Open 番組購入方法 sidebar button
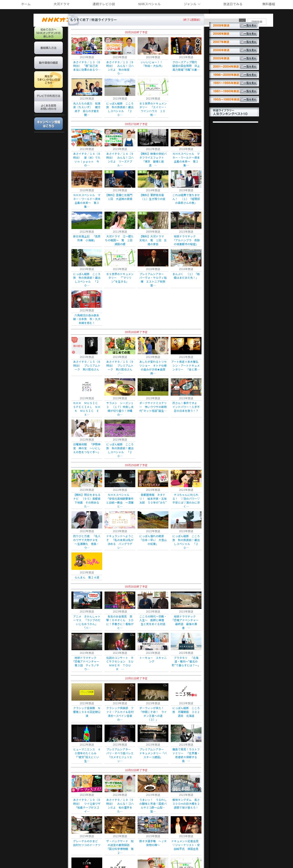The width and height of the screenshot is (293, 868). [x=49, y=48]
